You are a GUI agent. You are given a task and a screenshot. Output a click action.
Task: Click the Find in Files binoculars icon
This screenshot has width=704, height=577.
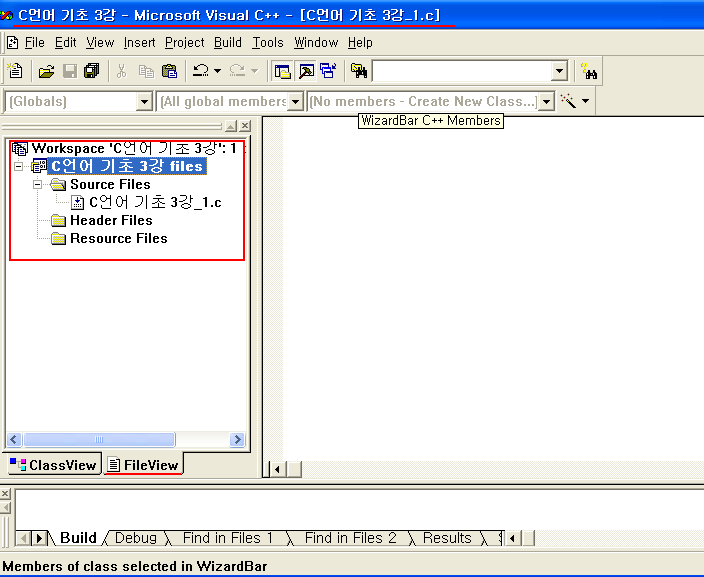[359, 70]
